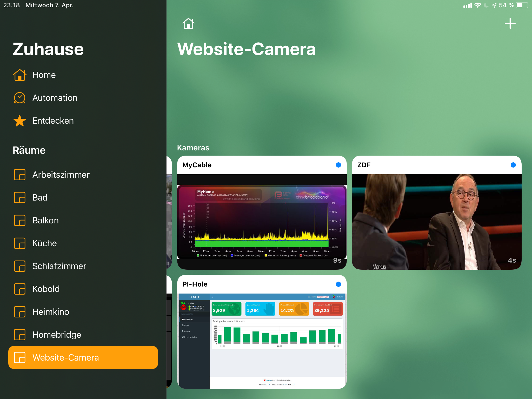The width and height of the screenshot is (532, 399).
Task: Open the PI-Hole dashboard camera tile
Action: pos(262,340)
